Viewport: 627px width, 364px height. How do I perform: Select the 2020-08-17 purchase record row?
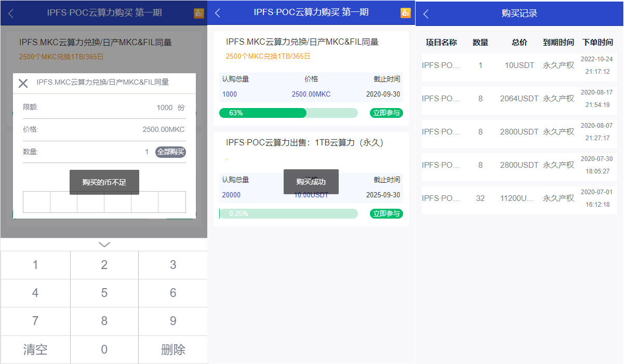(519, 100)
